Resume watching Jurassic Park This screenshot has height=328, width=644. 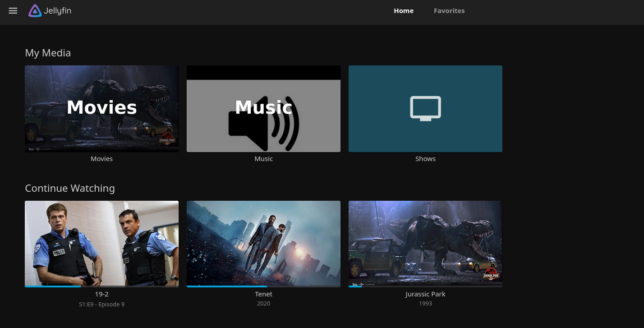coord(425,244)
